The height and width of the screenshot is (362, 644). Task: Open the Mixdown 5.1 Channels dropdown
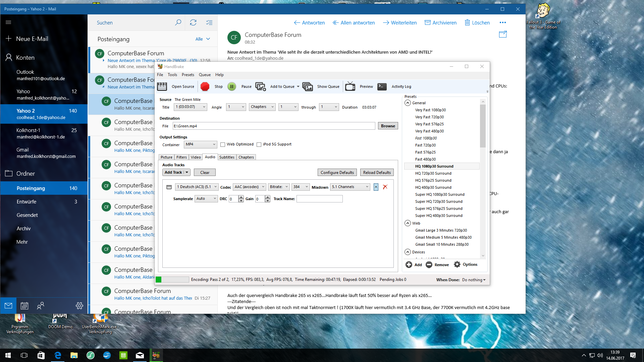click(x=350, y=187)
